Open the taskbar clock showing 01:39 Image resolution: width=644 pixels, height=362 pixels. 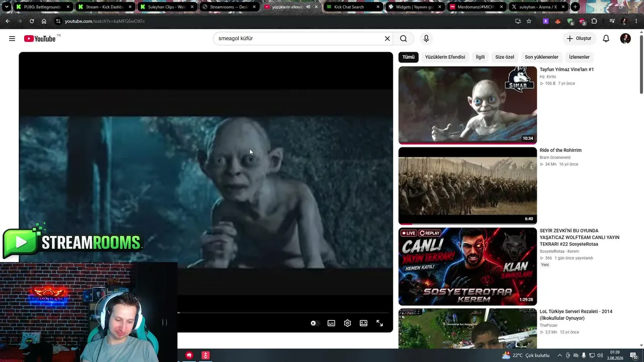(615, 355)
